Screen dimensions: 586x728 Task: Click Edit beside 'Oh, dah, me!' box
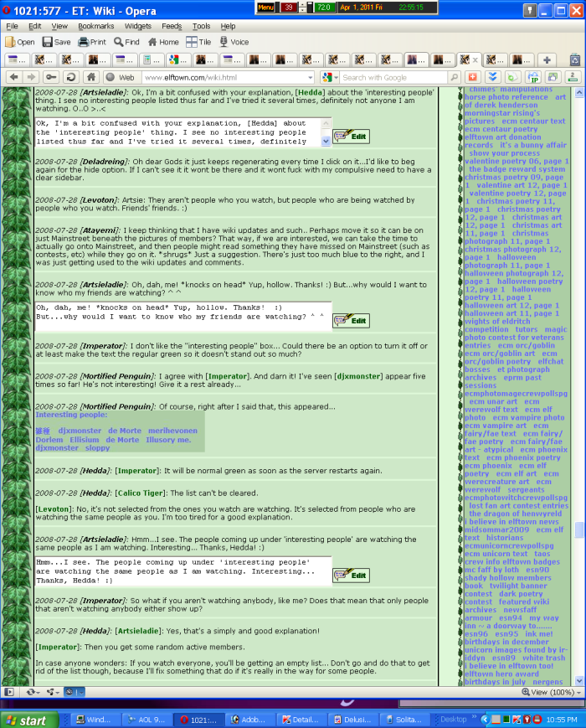[352, 321]
